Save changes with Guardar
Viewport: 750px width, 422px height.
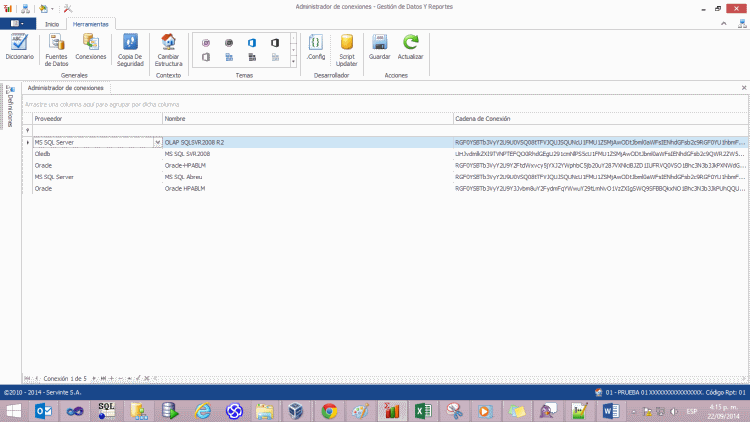click(x=380, y=47)
